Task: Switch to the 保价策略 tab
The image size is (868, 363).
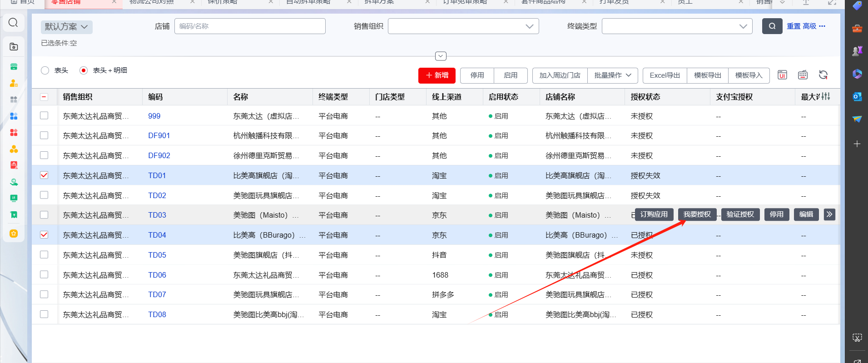Action: (223, 2)
